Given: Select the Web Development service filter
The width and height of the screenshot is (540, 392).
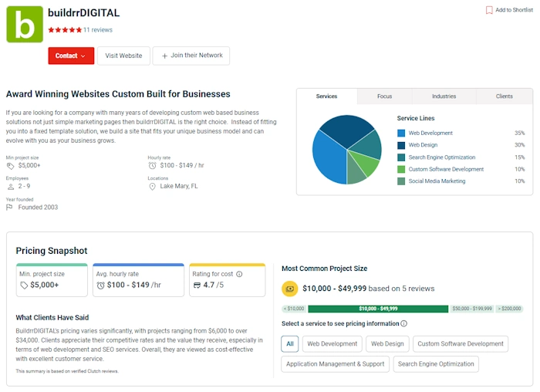Looking at the screenshot, I should point(332,344).
